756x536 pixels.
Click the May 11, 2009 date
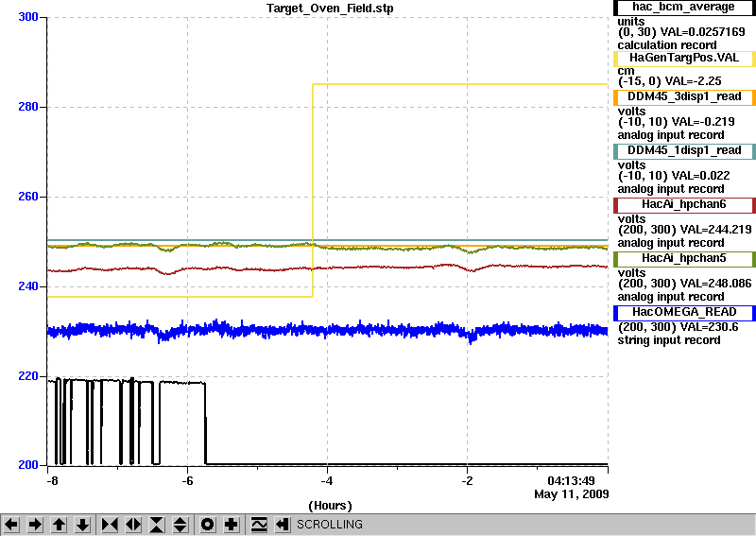[x=572, y=494]
